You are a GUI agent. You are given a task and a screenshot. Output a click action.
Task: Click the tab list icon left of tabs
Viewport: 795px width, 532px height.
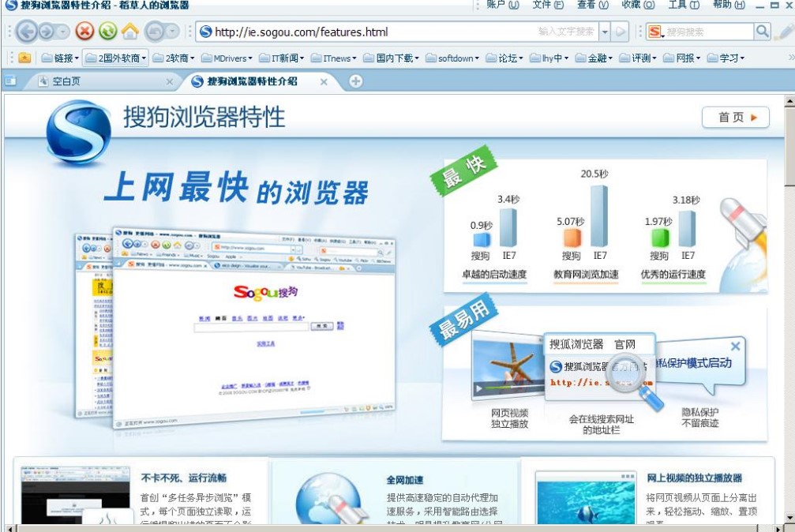[x=10, y=81]
